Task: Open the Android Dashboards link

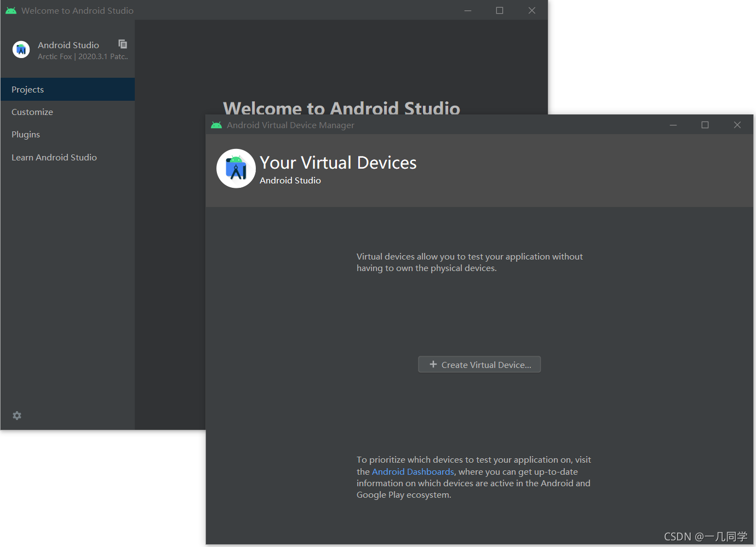Action: point(413,471)
